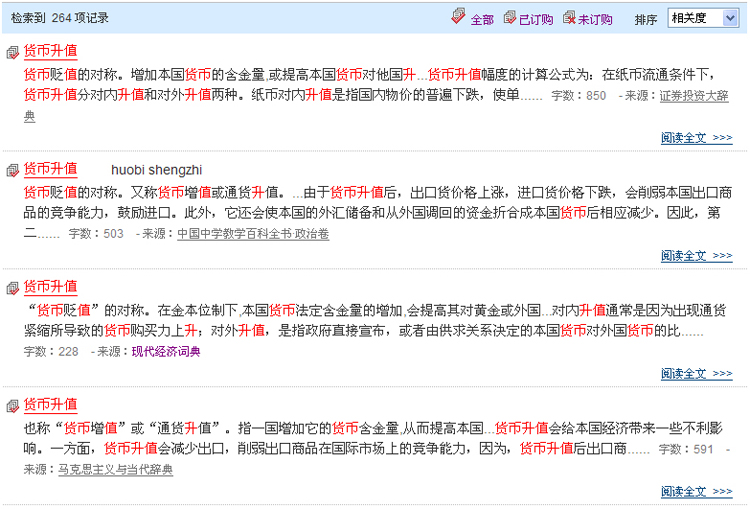Open 货币升值 title from 现代经济词典 entry
Screen dimensions: 750x509
pos(50,287)
